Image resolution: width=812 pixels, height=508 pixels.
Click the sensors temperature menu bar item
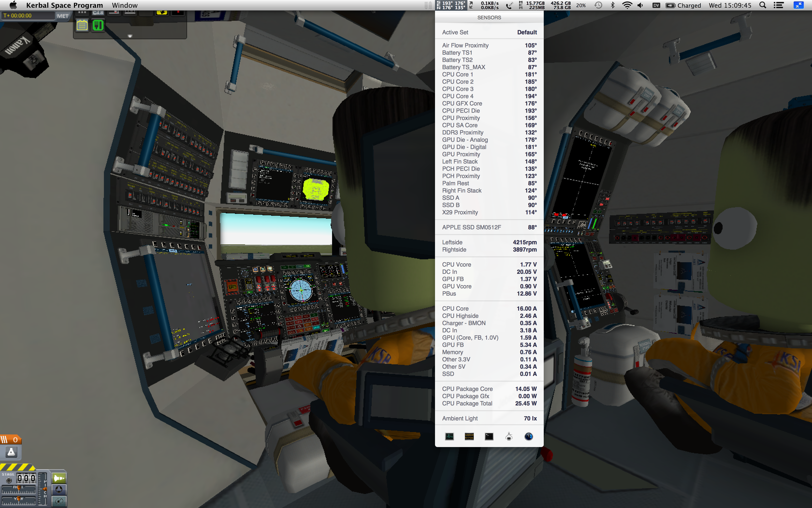[x=451, y=5]
